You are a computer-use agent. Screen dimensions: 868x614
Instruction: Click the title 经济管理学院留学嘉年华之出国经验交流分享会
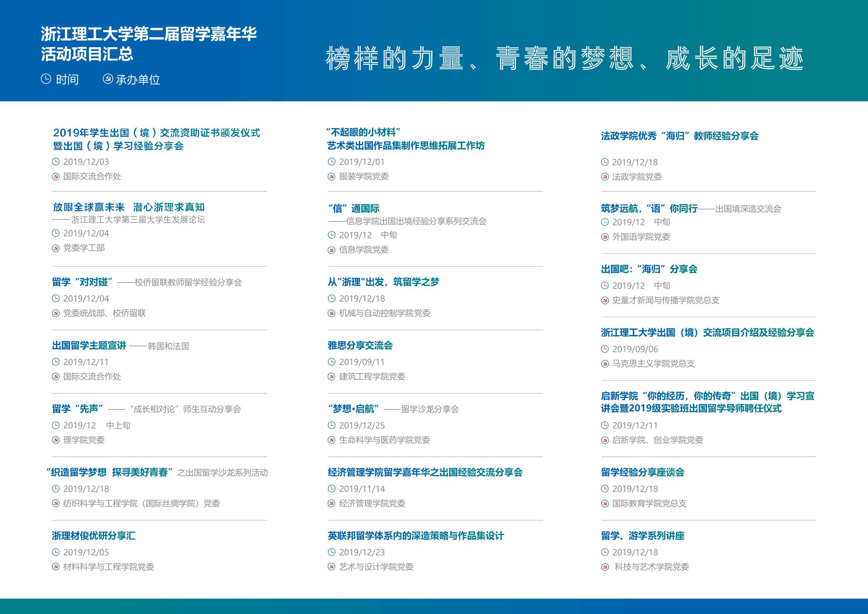[425, 472]
